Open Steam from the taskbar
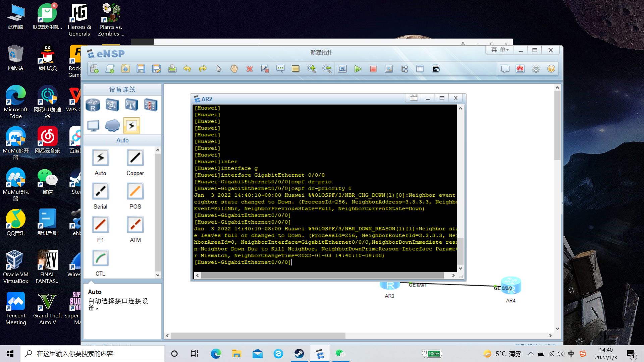 [299, 354]
